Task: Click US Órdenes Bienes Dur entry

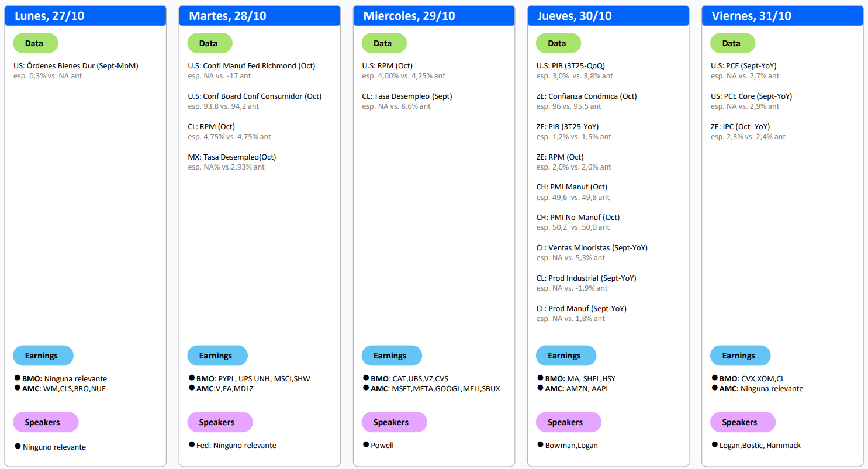Action: point(76,66)
